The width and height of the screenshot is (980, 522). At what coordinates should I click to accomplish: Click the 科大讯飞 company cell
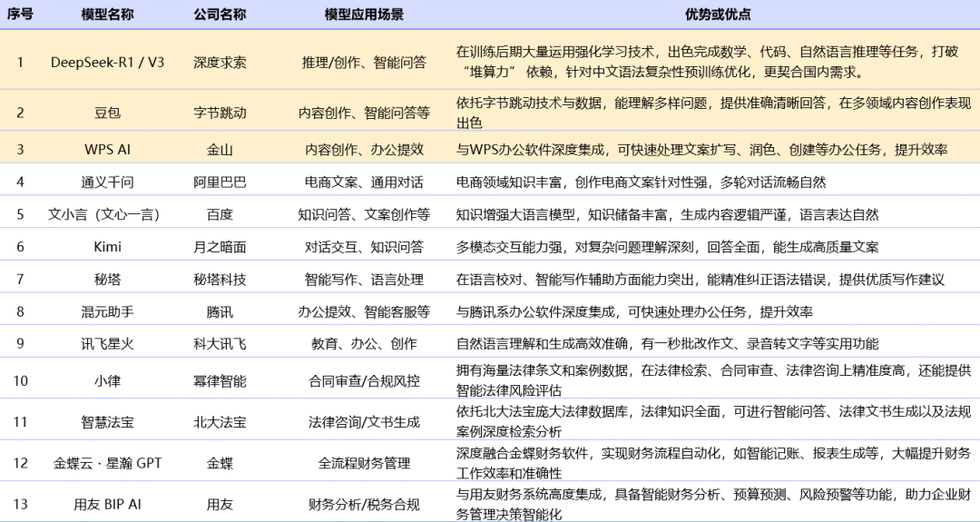(220, 344)
